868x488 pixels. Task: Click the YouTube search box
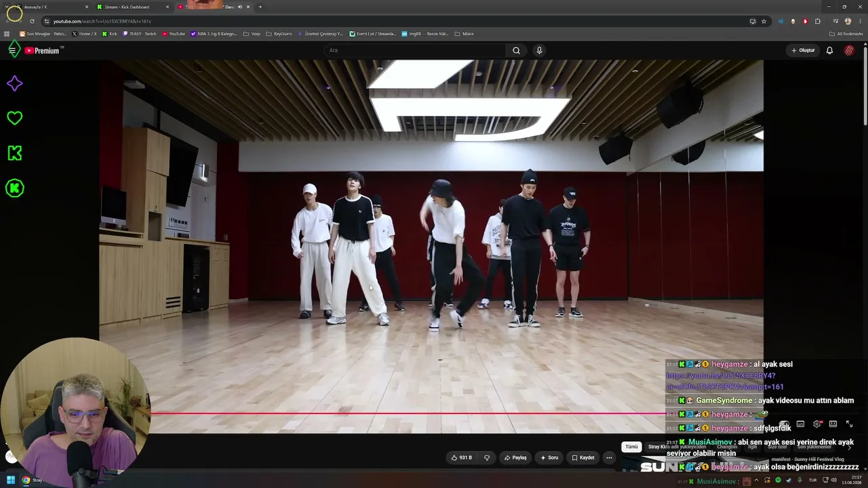click(x=415, y=50)
